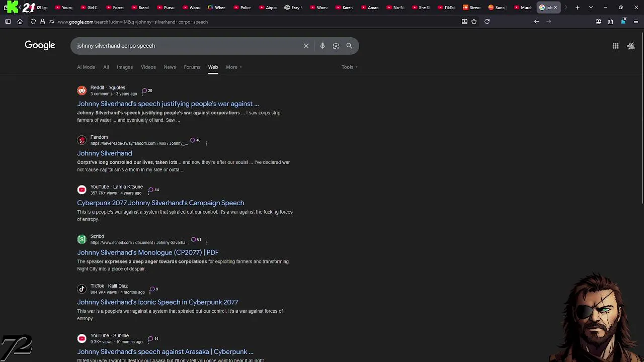Screen dimensions: 644x362
Task: Open the speech against Arasaka video link
Action: click(x=165, y=351)
